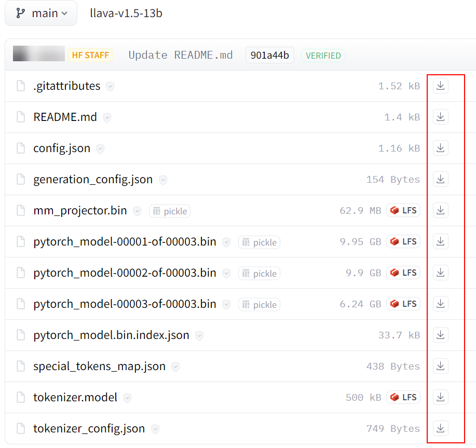This screenshot has width=476, height=448.
Task: Download pytorch_model-00001-of-00003.bin
Action: pos(441,241)
